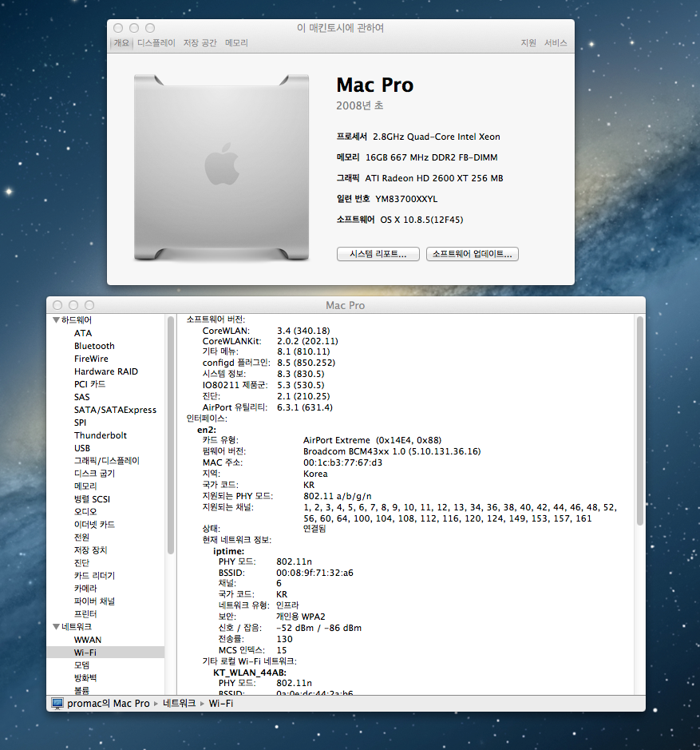Image resolution: width=700 pixels, height=750 pixels.
Task: Select Bluetooth in the hardware list
Action: [x=94, y=346]
